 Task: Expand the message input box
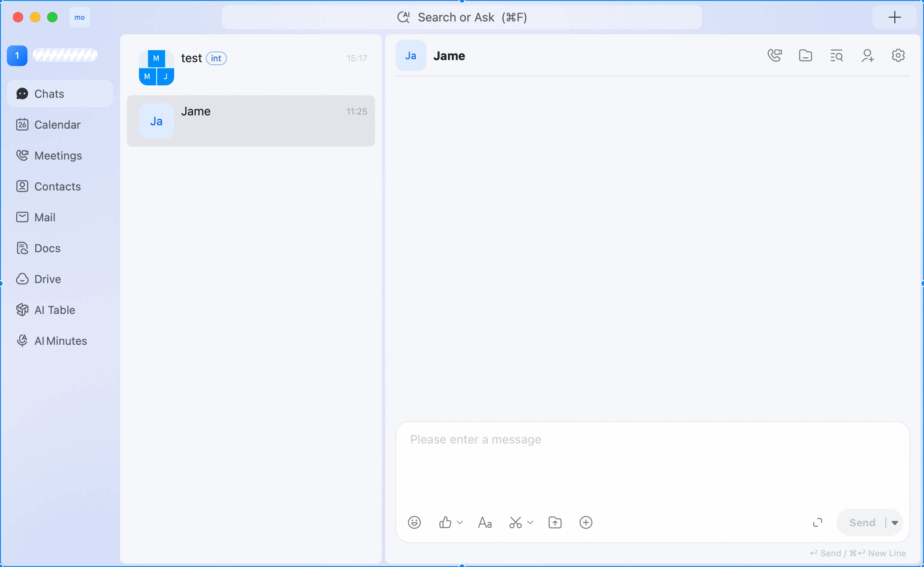818,522
